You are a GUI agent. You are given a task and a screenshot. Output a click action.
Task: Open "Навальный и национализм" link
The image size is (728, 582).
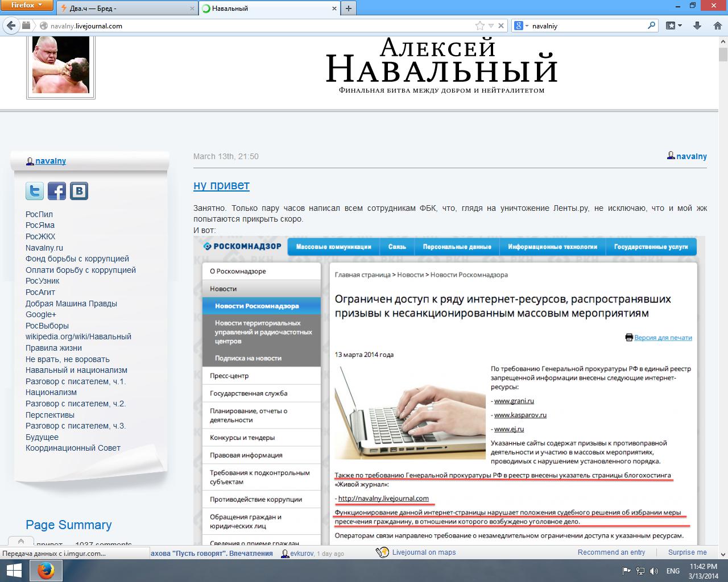[76, 370]
